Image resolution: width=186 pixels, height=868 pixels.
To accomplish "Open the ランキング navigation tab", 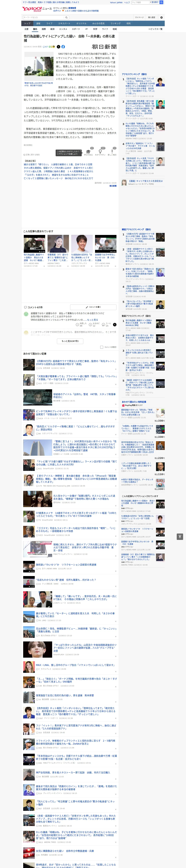I will pyautogui.click(x=115, y=24).
